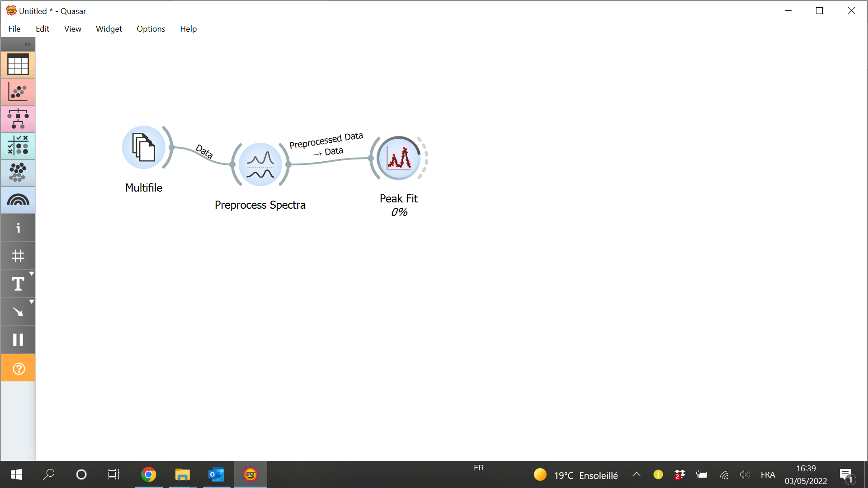Activate the text annotation tool

point(18,284)
